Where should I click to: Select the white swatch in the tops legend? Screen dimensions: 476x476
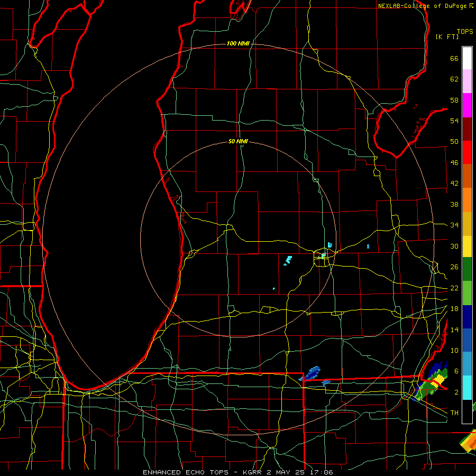(467, 58)
